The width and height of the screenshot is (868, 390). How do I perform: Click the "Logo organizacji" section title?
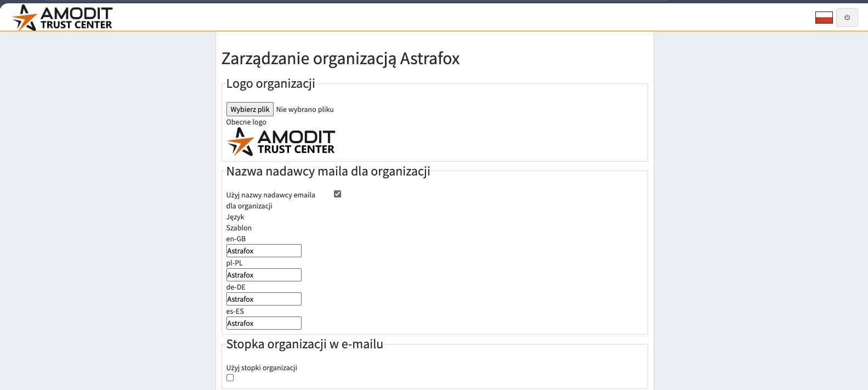click(x=270, y=84)
